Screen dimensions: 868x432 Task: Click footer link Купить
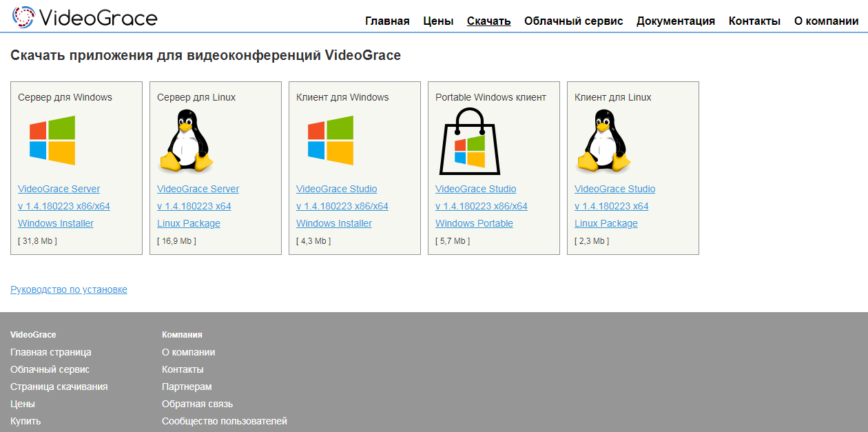pos(25,421)
